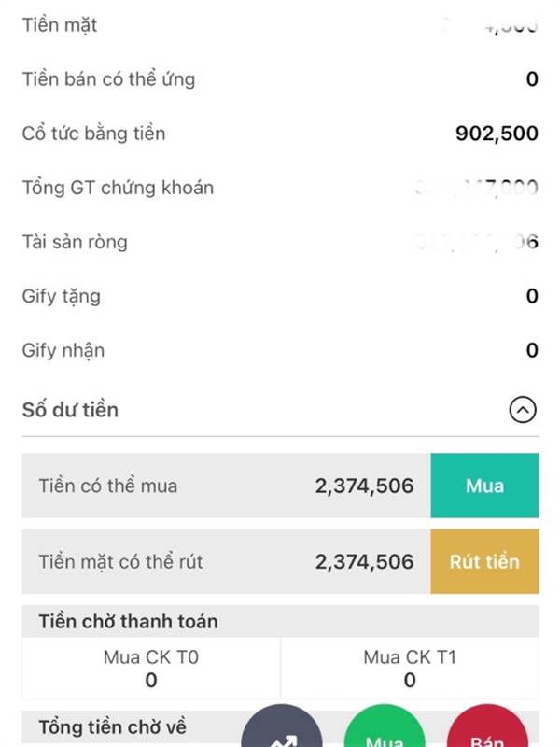Collapse the Số dư tiền section
Image resolution: width=560 pixels, height=747 pixels.
tap(523, 410)
